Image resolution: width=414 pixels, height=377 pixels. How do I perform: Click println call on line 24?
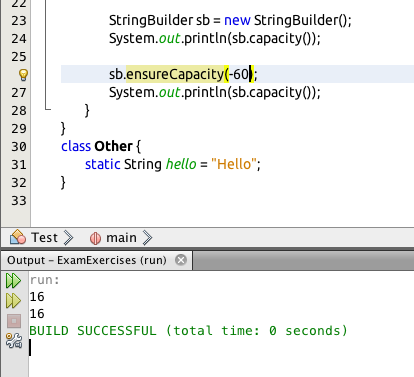pyautogui.click(x=205, y=39)
